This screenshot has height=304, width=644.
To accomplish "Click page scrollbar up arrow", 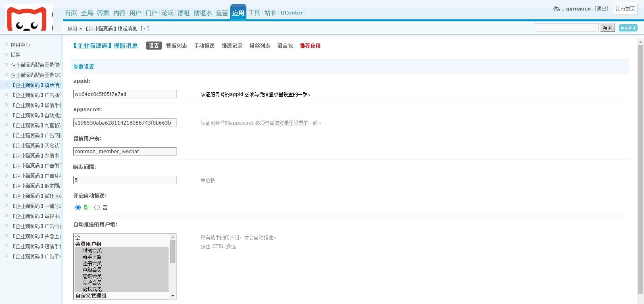I will [640, 42].
